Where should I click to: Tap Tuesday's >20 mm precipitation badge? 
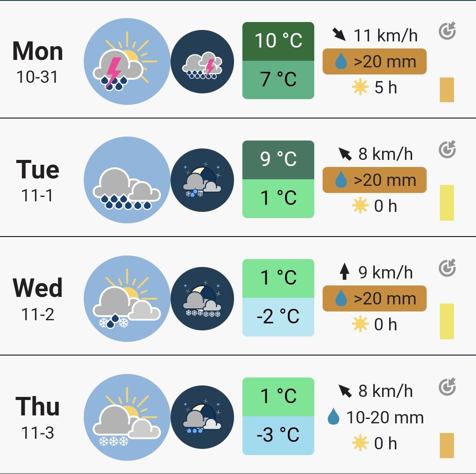374,180
